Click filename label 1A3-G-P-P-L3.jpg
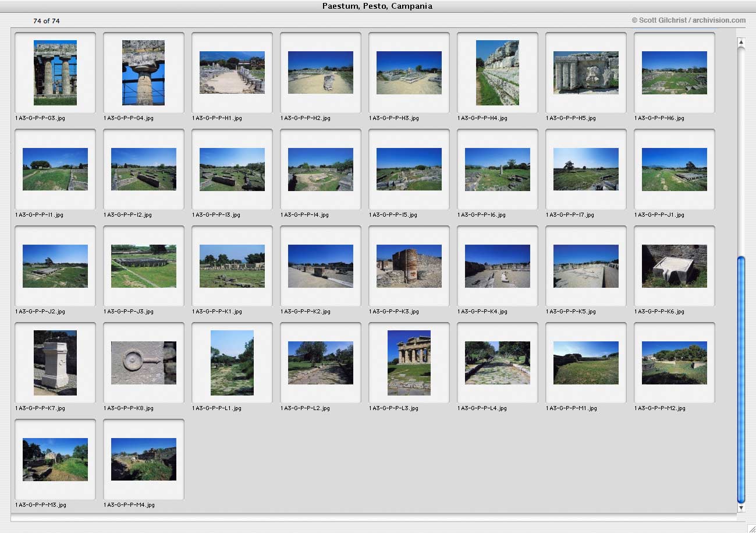Screen dimensions: 756x533 click(393, 408)
